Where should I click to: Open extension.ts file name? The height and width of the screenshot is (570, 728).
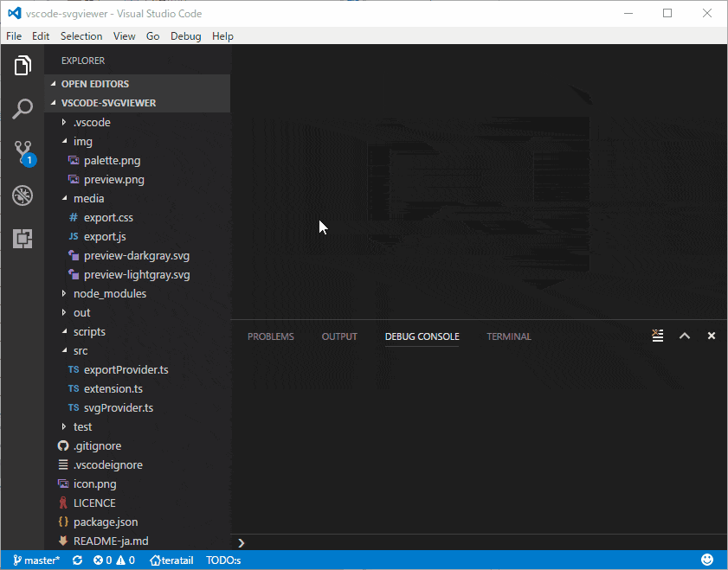coord(113,388)
